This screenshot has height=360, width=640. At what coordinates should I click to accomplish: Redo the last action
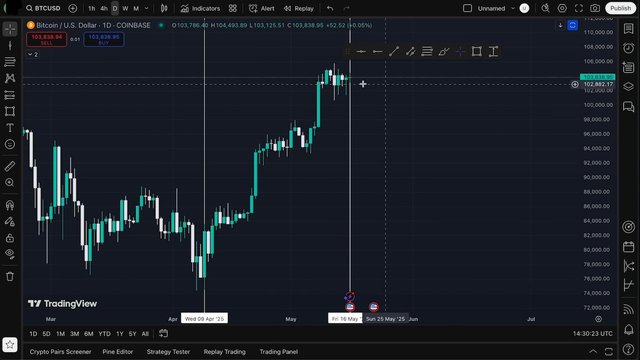point(346,8)
